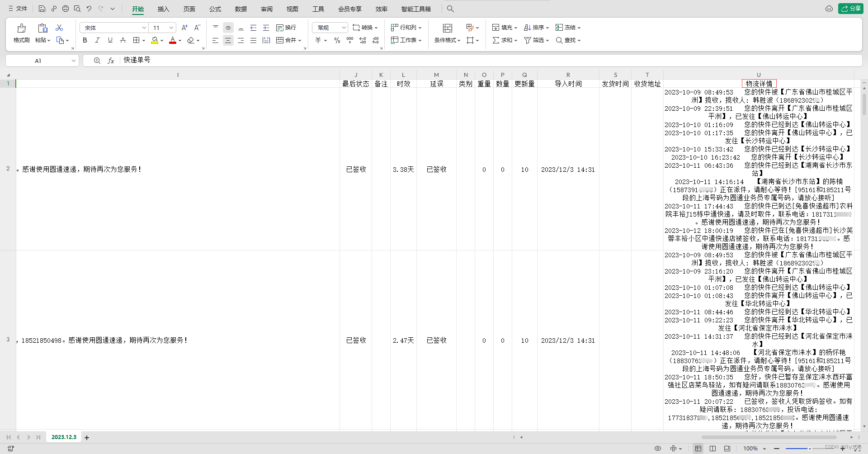Click the Increase Indent icon
This screenshot has height=454, width=868.
pyautogui.click(x=266, y=28)
